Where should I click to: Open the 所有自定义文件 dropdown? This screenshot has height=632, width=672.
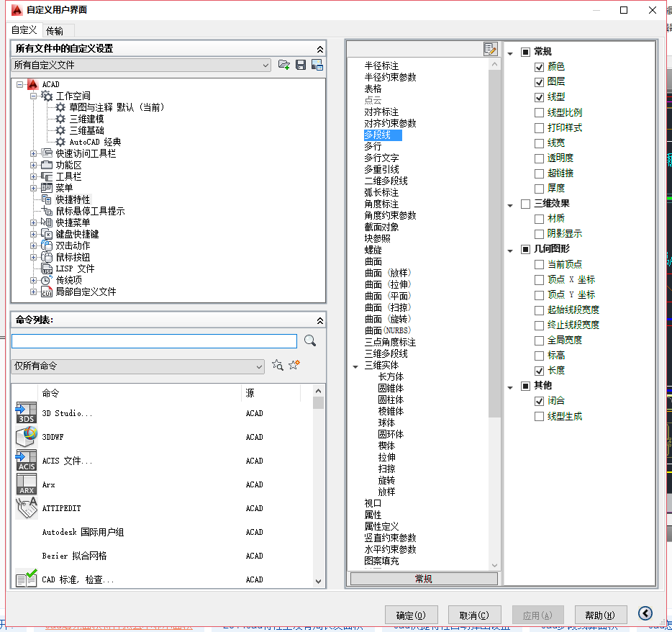[x=141, y=66]
